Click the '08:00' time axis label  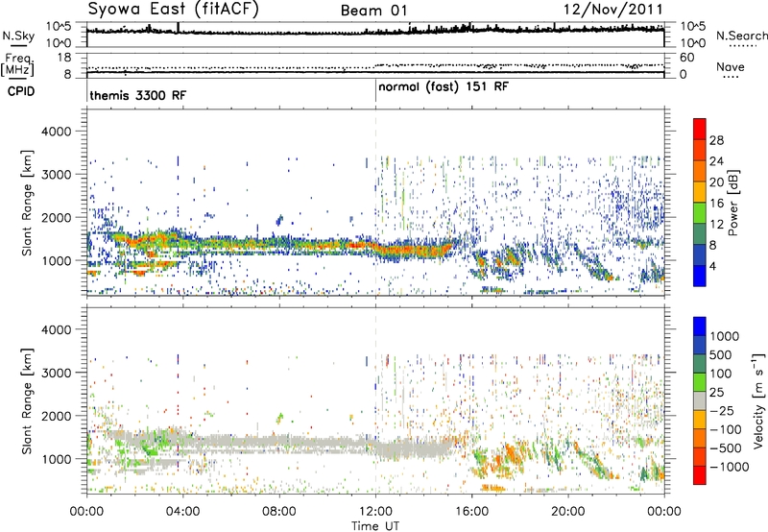click(x=279, y=512)
